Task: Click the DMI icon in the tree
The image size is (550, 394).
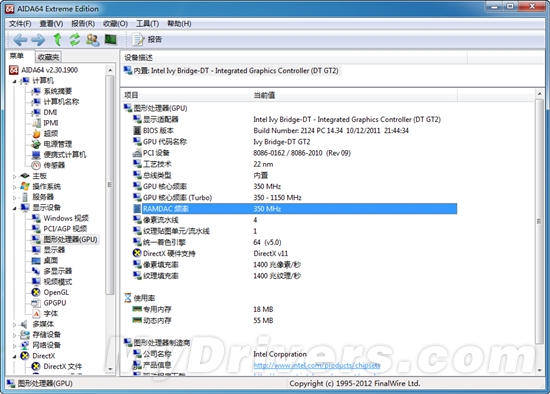Action: [x=36, y=112]
